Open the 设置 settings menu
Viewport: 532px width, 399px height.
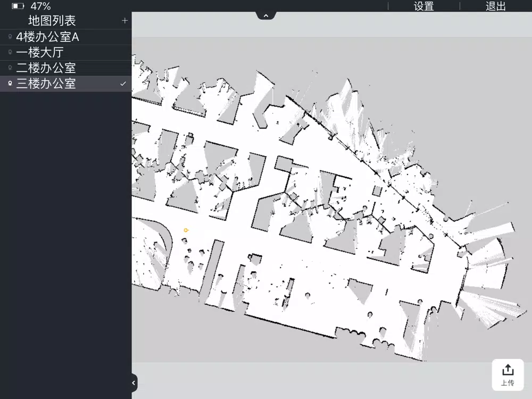pos(424,6)
